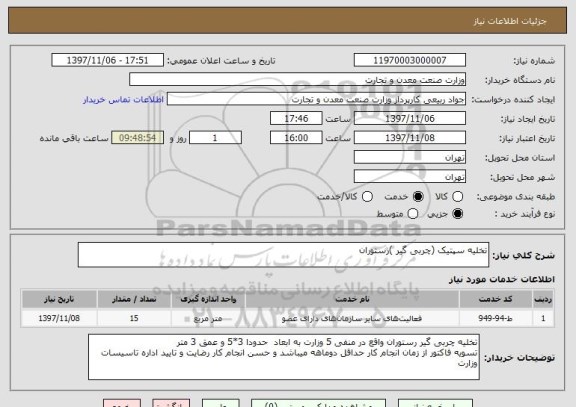
Task: Select the خدمت radio button
Action: pos(418,197)
